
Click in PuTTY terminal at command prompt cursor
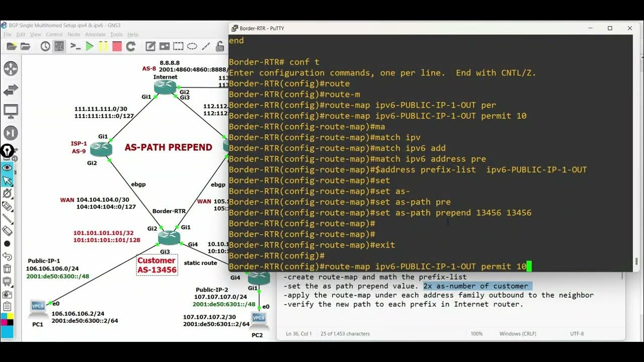click(x=529, y=266)
